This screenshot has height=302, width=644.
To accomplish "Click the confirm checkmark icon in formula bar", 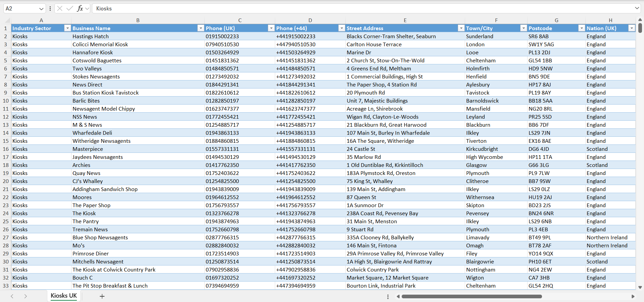I will pyautogui.click(x=70, y=8).
